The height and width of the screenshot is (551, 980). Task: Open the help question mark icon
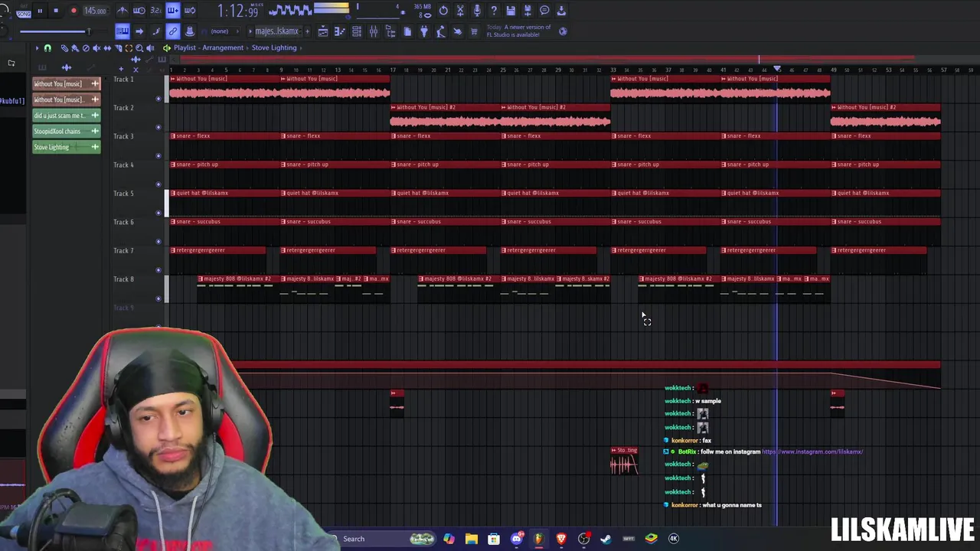click(x=494, y=11)
